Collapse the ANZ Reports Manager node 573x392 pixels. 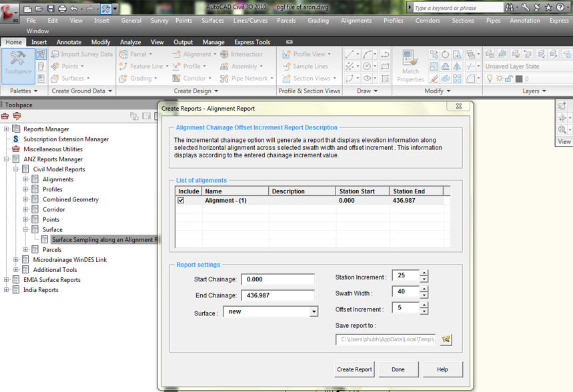click(x=6, y=159)
